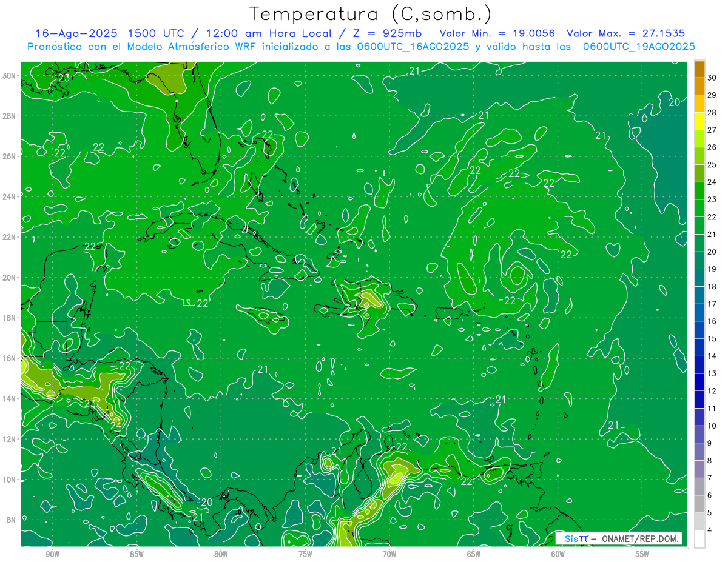Image resolution: width=728 pixels, height=562 pixels.
Task: Click the '4' value on the color scale
Action: pos(710,530)
